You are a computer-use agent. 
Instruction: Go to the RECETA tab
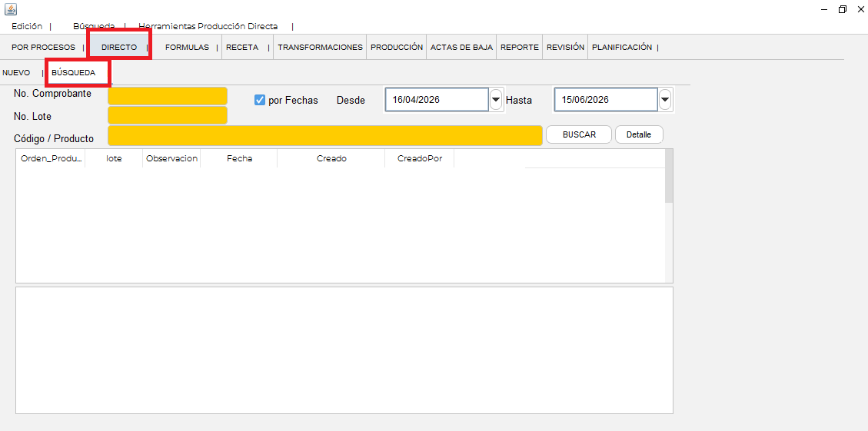[x=242, y=48]
